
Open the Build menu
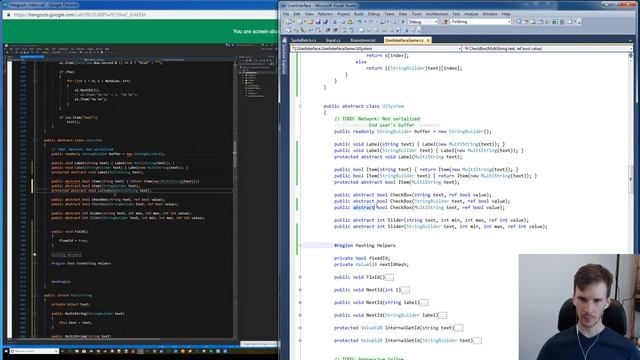359,14
